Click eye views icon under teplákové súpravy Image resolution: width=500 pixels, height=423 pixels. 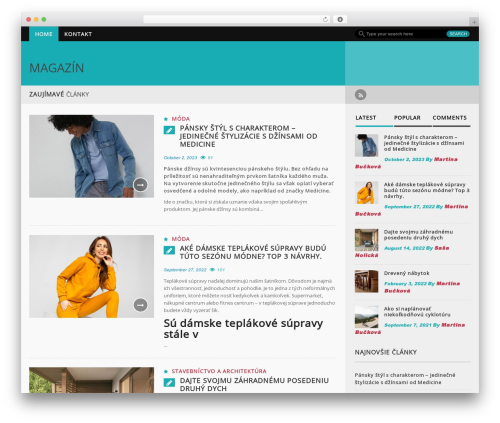pyautogui.click(x=212, y=270)
